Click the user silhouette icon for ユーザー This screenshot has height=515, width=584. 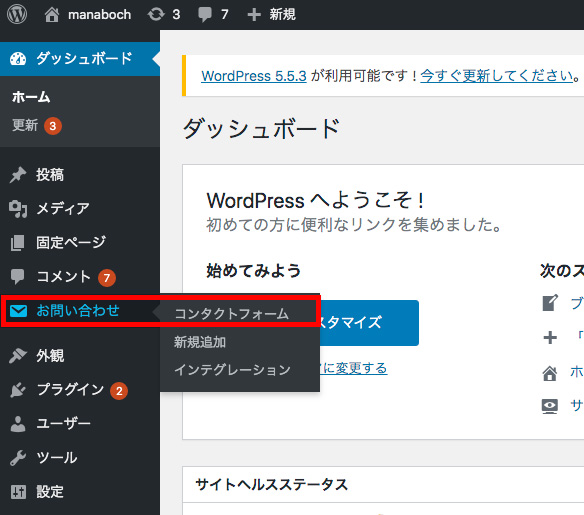pos(18,424)
